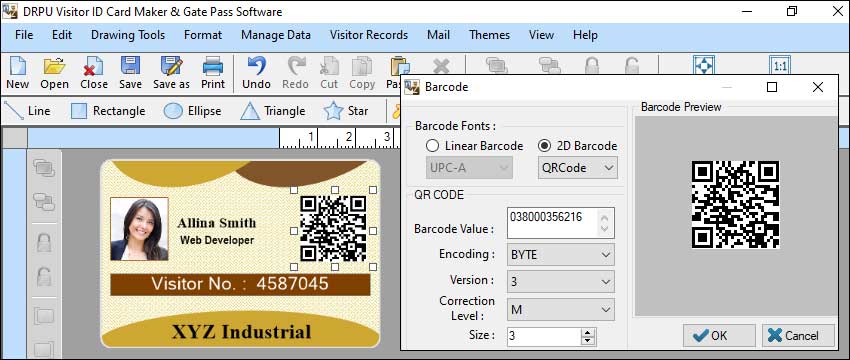Click Cancel in the Barcode dialog

click(799, 336)
